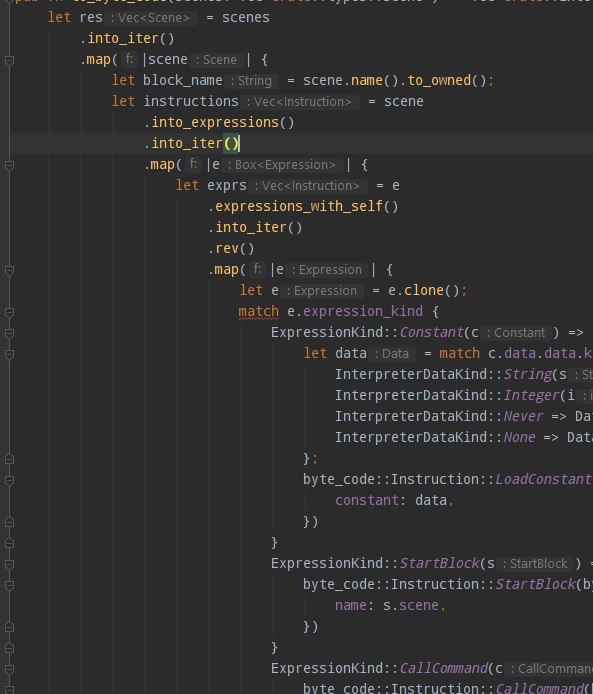
Task: Click the 'to_owned' method call
Action: (x=439, y=81)
